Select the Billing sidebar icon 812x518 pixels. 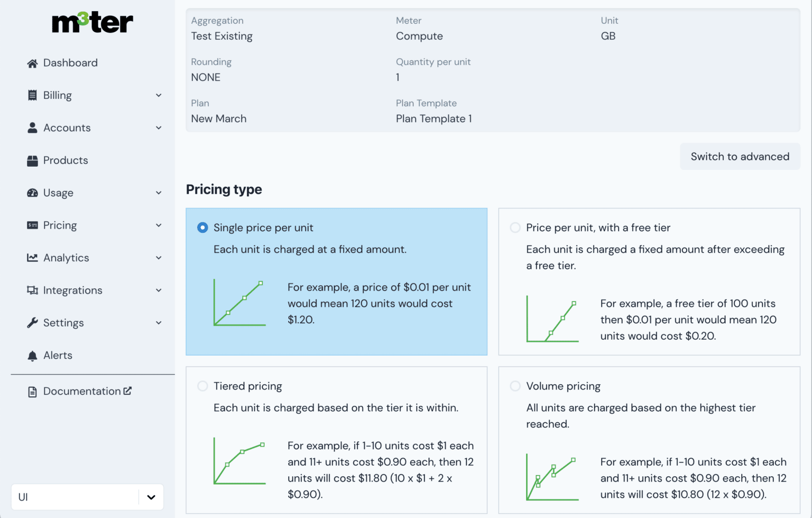33,95
